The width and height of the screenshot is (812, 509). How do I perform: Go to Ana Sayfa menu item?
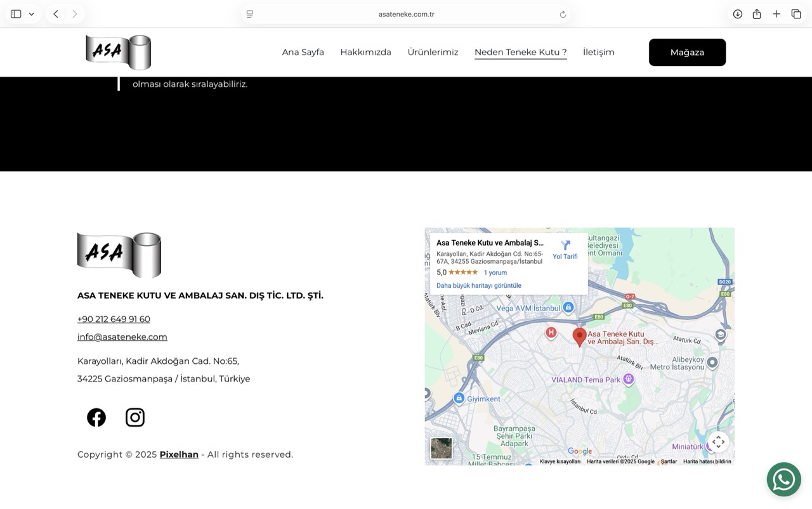click(x=303, y=52)
